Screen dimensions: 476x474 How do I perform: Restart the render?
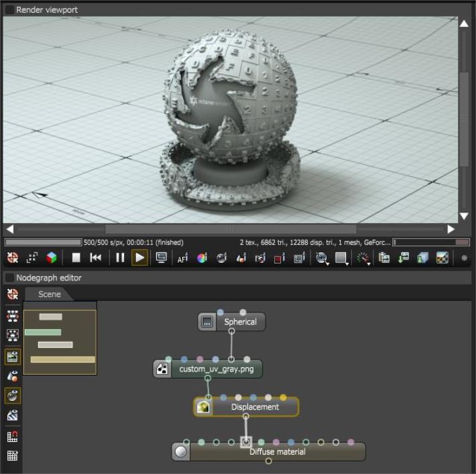[x=96, y=258]
